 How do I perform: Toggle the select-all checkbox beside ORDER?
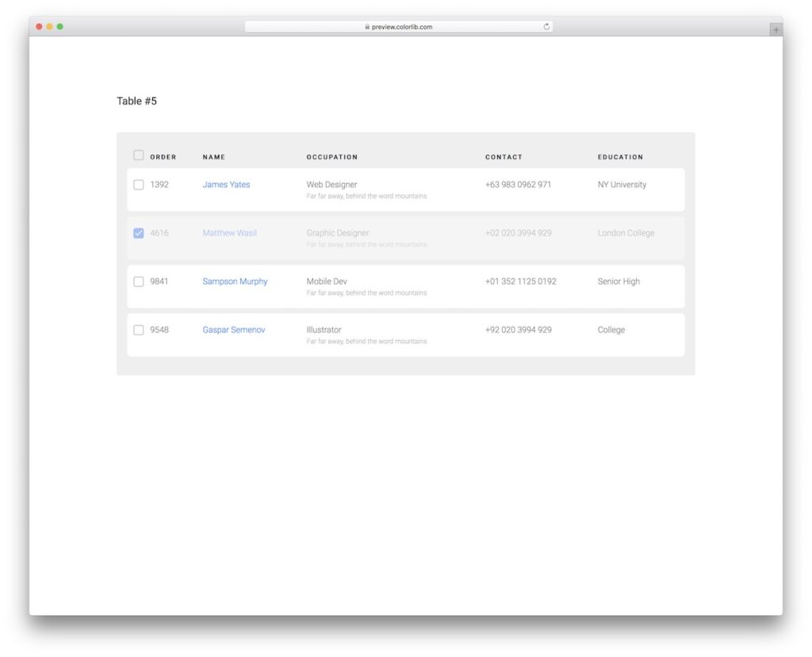coord(138,155)
